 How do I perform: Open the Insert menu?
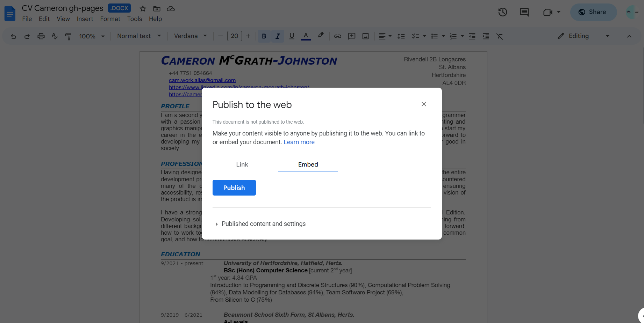tap(85, 19)
